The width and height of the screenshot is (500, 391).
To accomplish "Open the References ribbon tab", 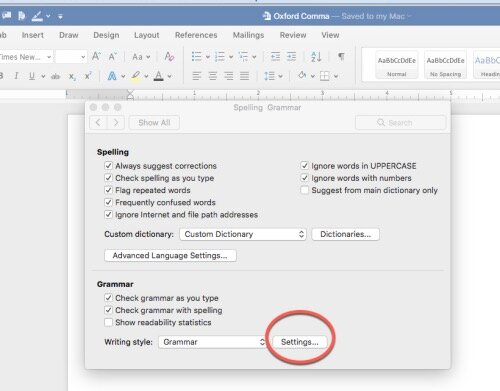I will [x=196, y=35].
